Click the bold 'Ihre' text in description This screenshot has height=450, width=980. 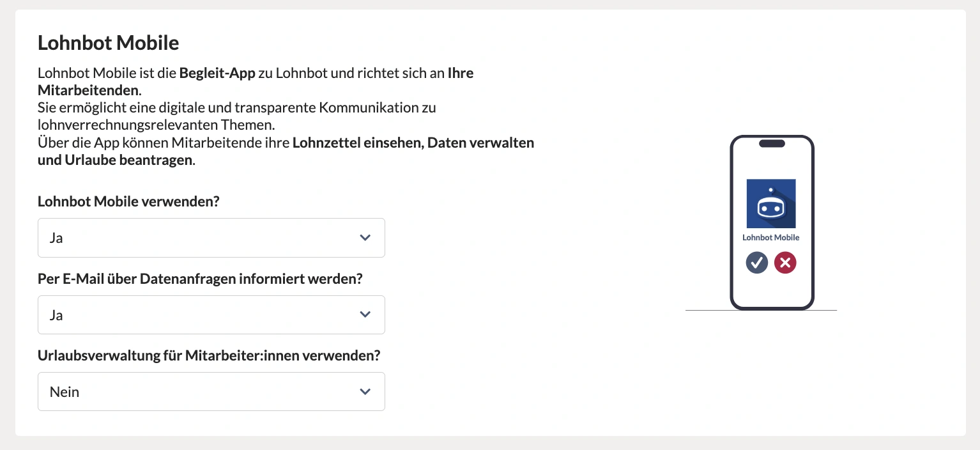460,73
